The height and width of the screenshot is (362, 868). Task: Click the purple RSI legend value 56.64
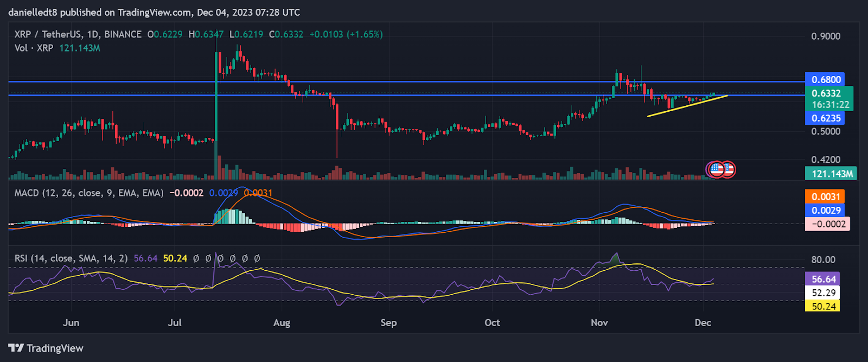click(x=145, y=258)
